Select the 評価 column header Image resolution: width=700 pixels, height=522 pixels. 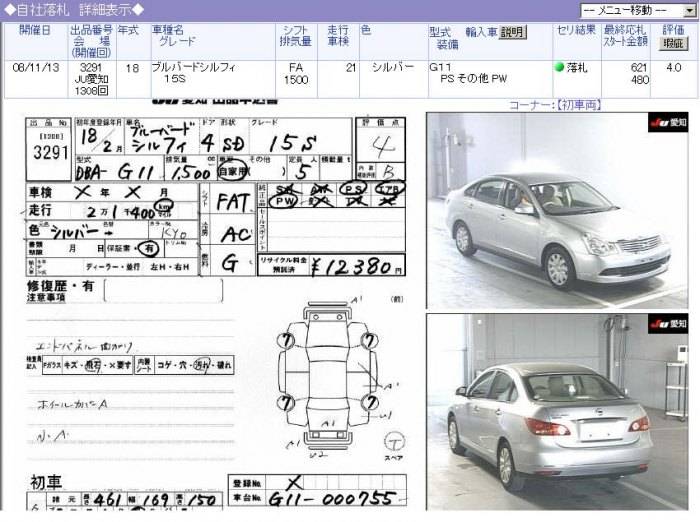673,30
